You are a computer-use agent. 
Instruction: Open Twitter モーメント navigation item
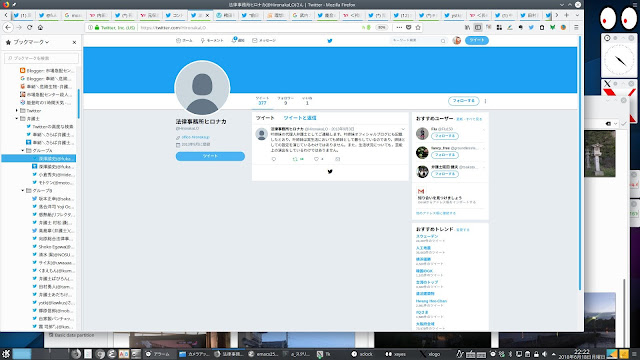click(x=212, y=40)
